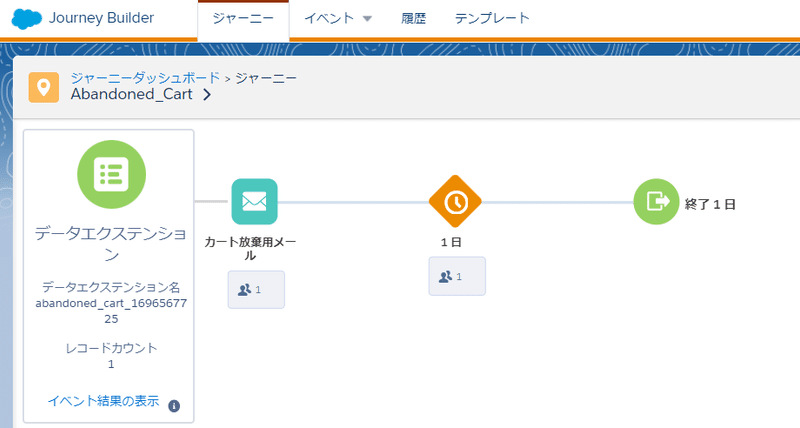
Task: Click the Salesforce cloud logo
Action: pyautogui.click(x=27, y=19)
